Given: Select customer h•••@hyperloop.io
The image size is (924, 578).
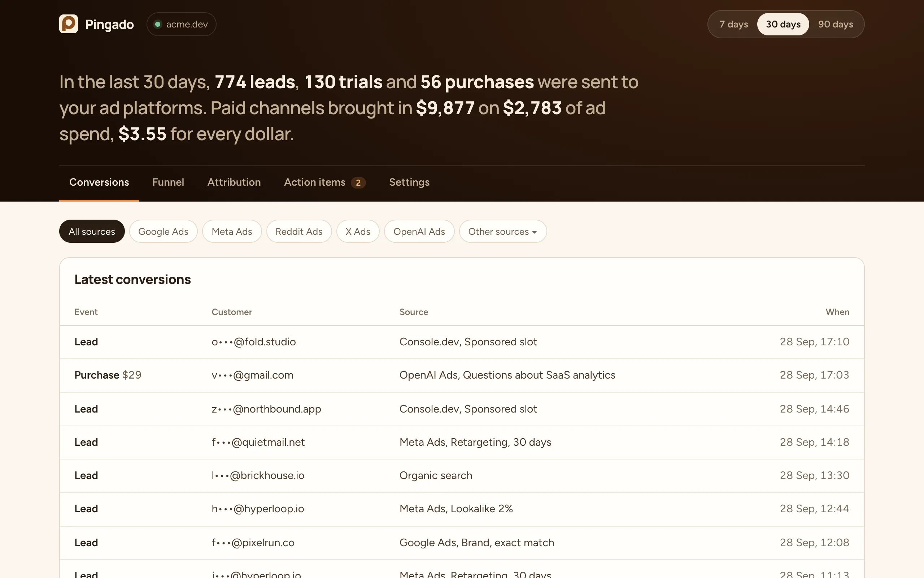Looking at the screenshot, I should (258, 509).
